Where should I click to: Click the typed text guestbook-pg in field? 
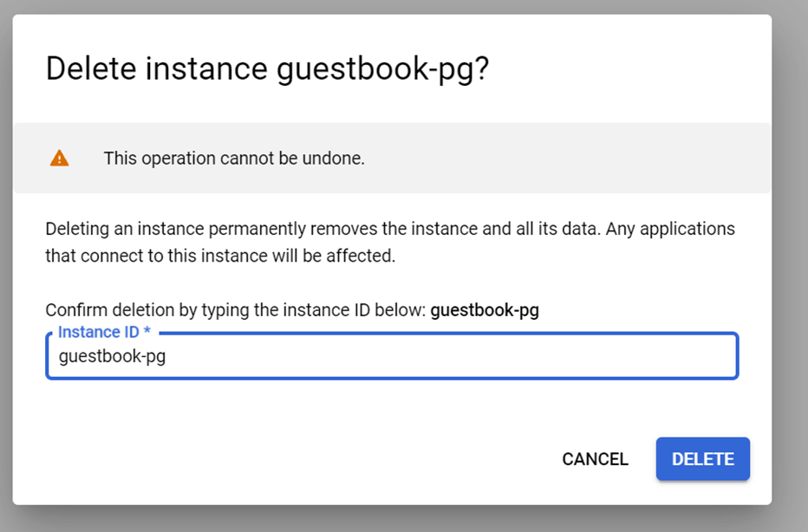112,356
